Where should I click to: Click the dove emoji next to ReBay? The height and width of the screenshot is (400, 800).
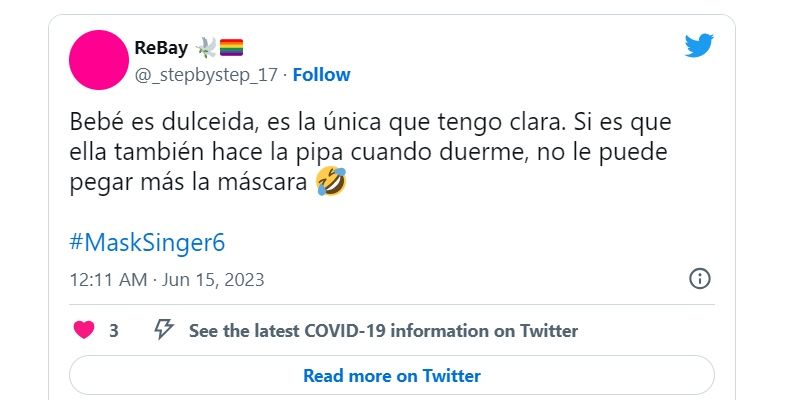[x=205, y=47]
